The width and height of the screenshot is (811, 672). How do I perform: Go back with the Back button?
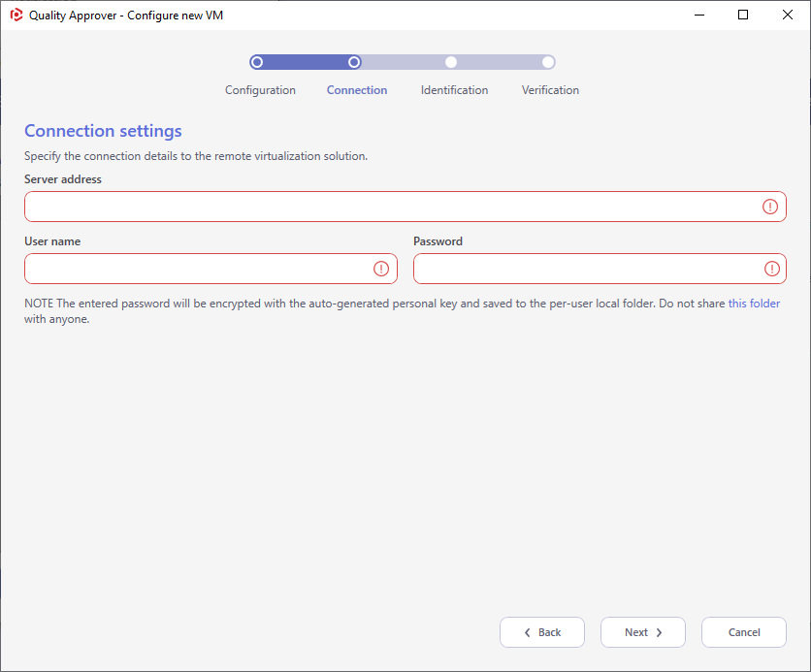(542, 632)
